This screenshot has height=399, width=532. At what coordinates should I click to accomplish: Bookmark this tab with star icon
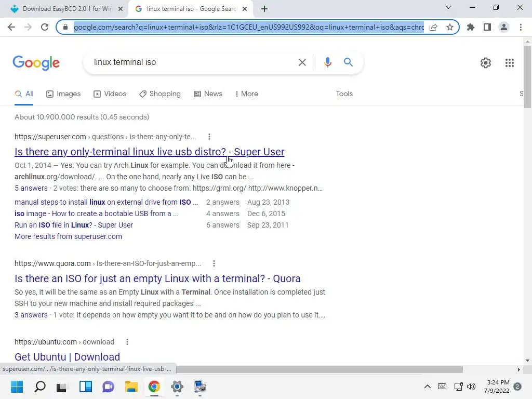[450, 27]
